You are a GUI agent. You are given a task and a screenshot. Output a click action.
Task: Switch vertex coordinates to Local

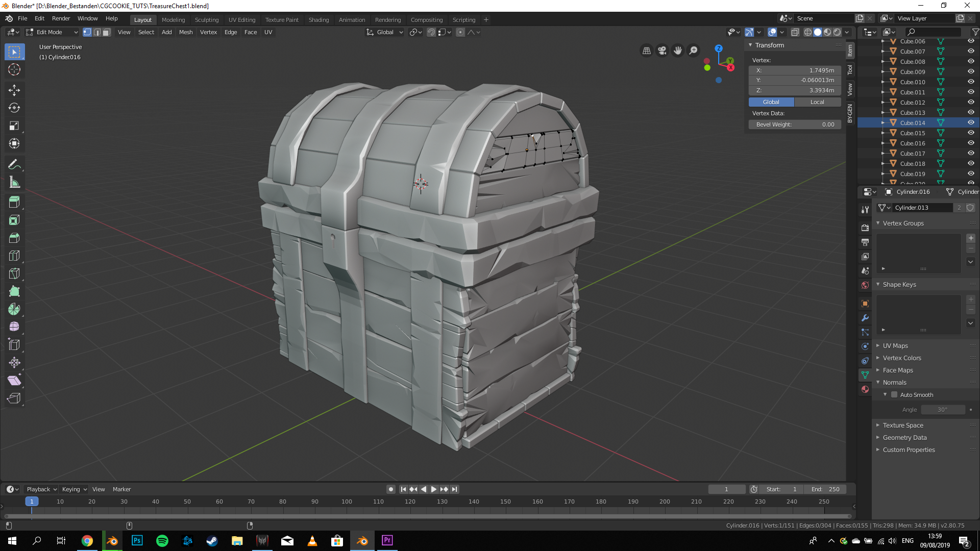tap(817, 102)
